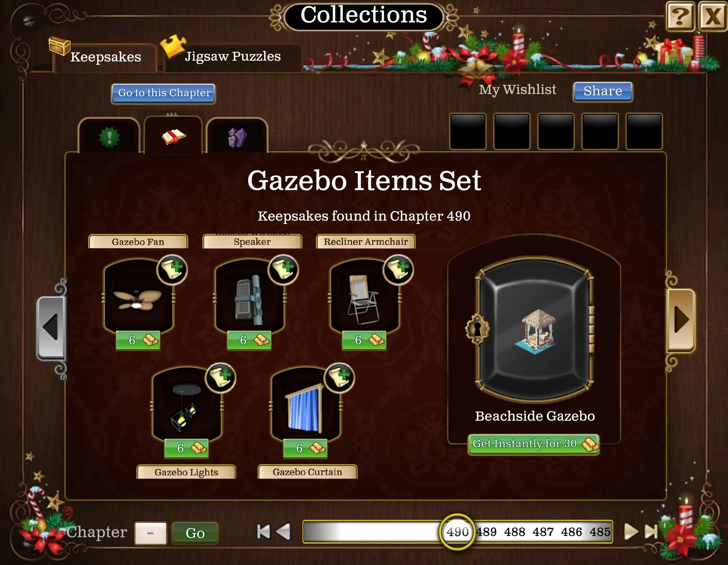The image size is (728, 565).
Task: Share the wishlist
Action: click(x=603, y=91)
